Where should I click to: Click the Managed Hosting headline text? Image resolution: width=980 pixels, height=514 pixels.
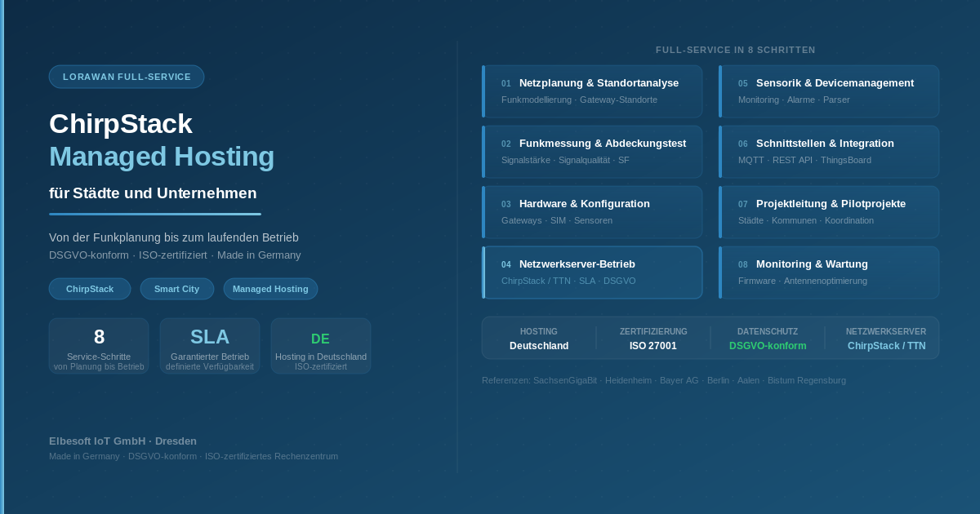pos(162,157)
